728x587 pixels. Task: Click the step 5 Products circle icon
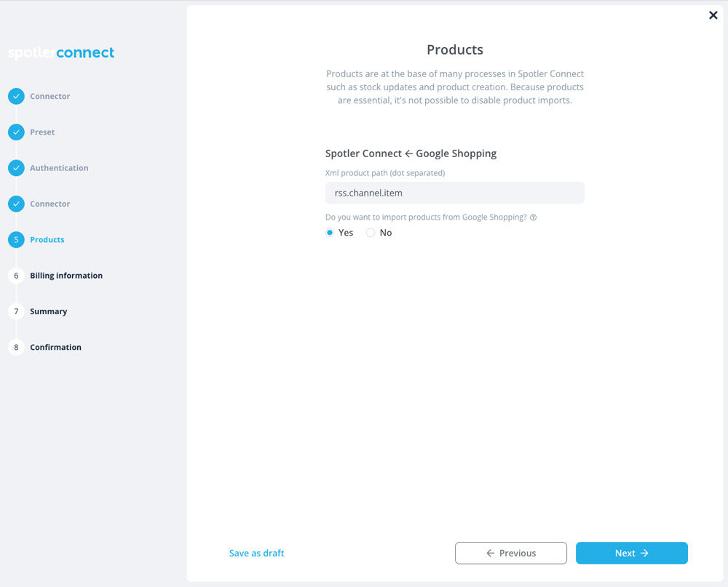pyautogui.click(x=16, y=239)
